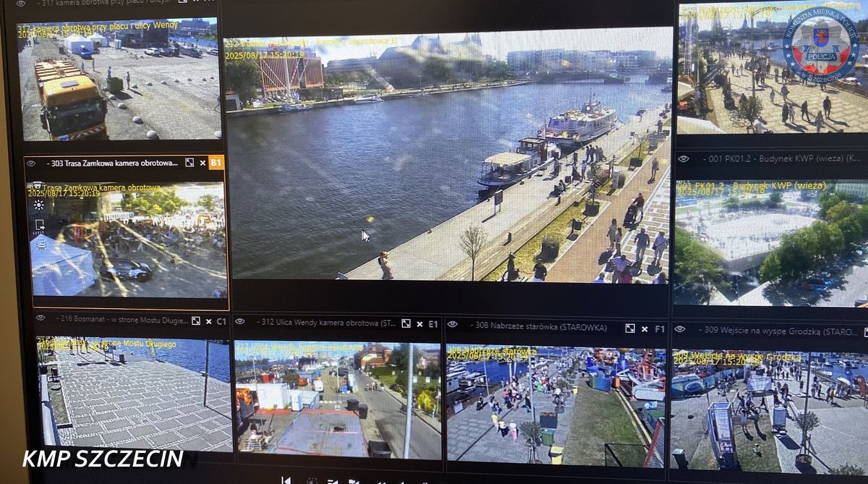The width and height of the screenshot is (868, 484).
Task: Select the 317 kamera obrotowa video feed
Action: [119, 80]
